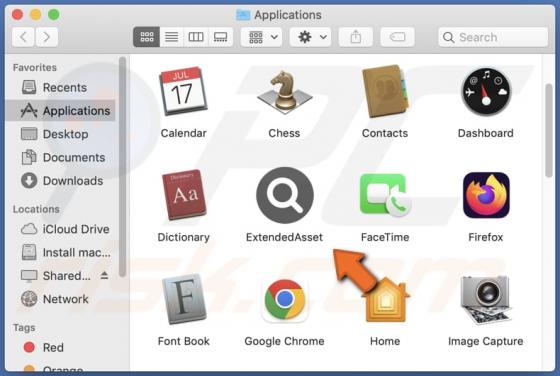Click the Firefox name label
This screenshot has width=560, height=376.
tap(486, 237)
